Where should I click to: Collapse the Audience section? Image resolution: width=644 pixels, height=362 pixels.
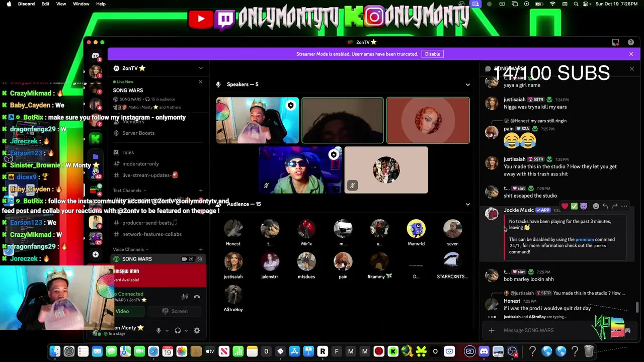467,204
